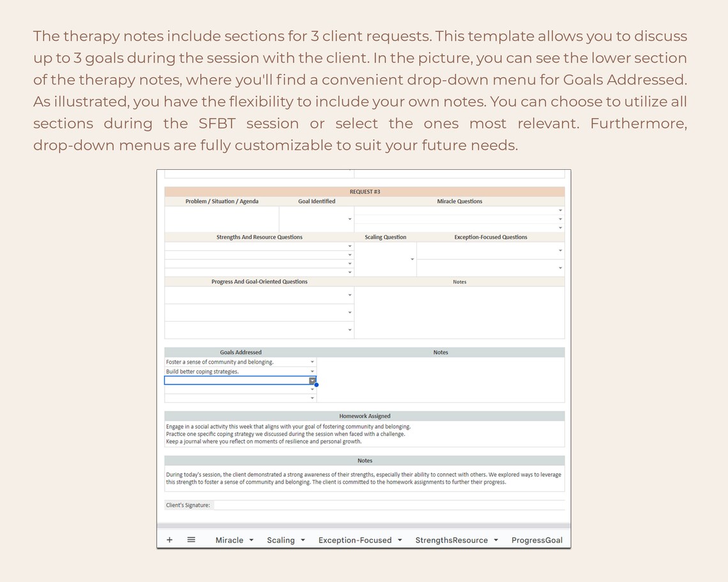
Task: Open the highlighted Goals Addressed dropdown selector
Action: pos(312,380)
